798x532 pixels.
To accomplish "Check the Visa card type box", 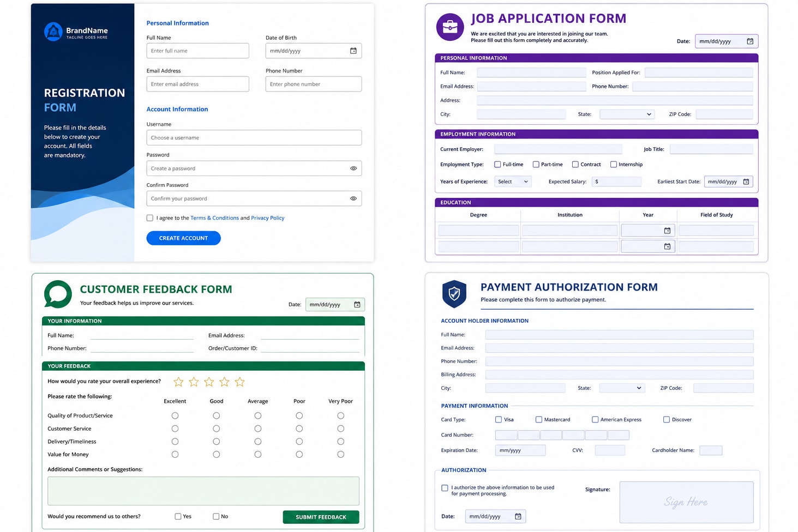I will point(499,420).
